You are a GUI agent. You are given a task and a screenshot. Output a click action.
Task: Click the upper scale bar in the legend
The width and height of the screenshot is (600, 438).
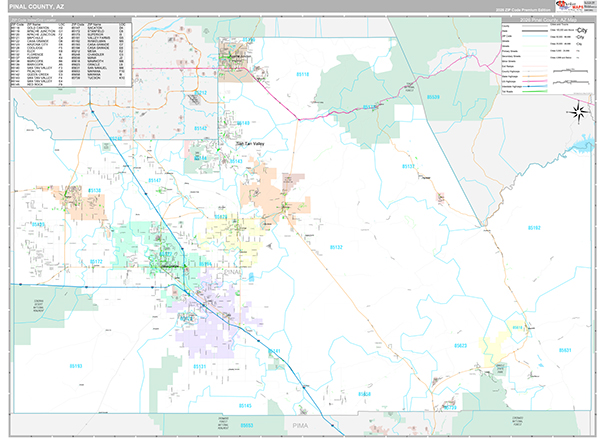coord(571,71)
